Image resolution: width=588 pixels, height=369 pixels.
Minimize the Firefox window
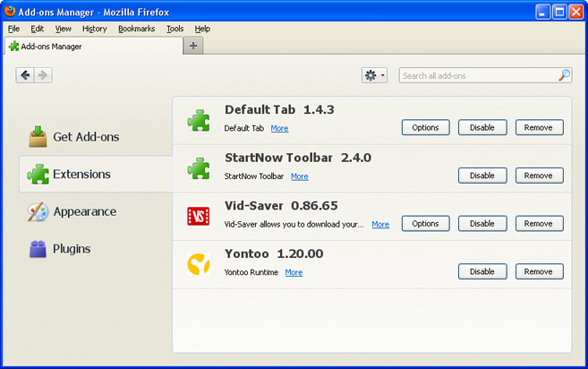(x=542, y=12)
